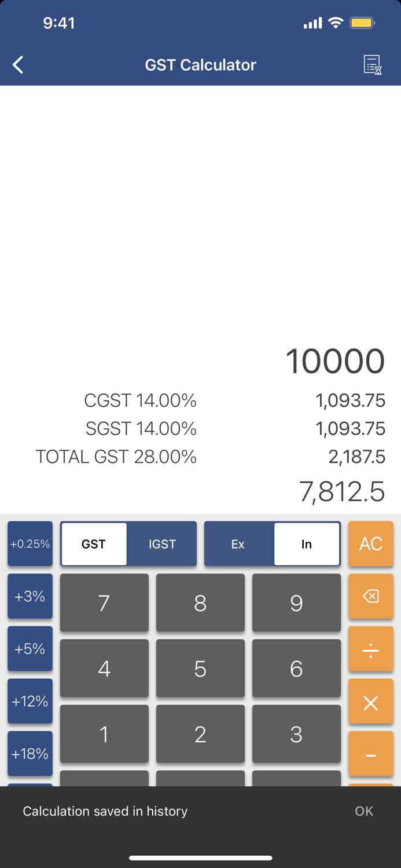
Task: Select the division operator key
Action: tap(370, 649)
